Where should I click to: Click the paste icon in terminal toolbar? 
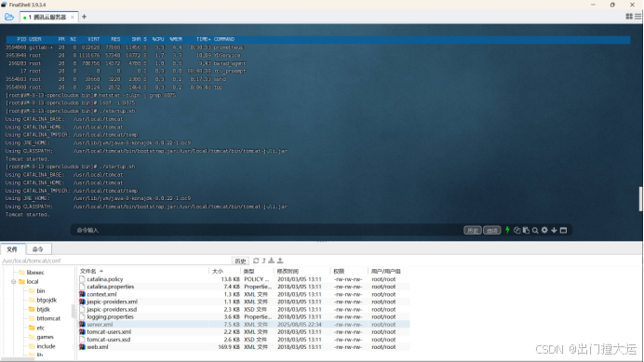click(526, 230)
